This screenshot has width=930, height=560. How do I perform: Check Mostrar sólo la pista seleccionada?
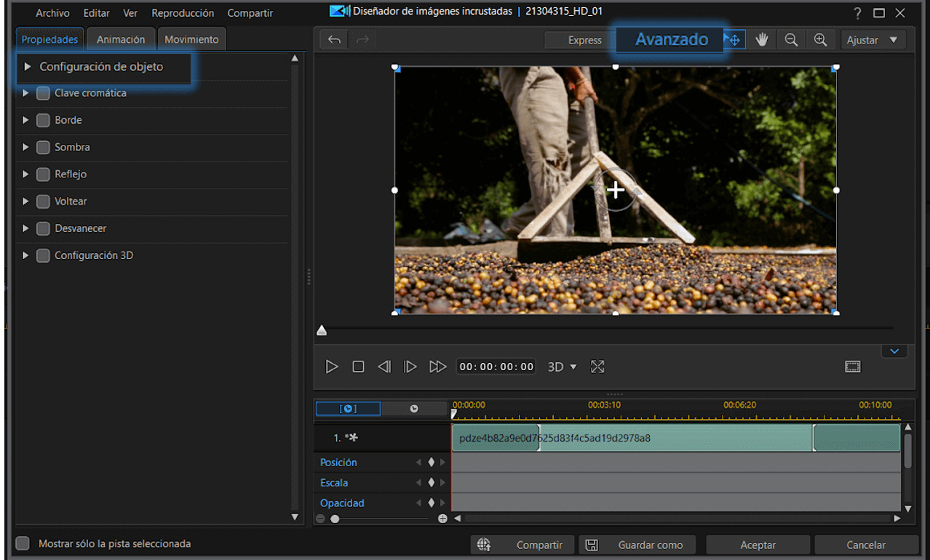23,543
